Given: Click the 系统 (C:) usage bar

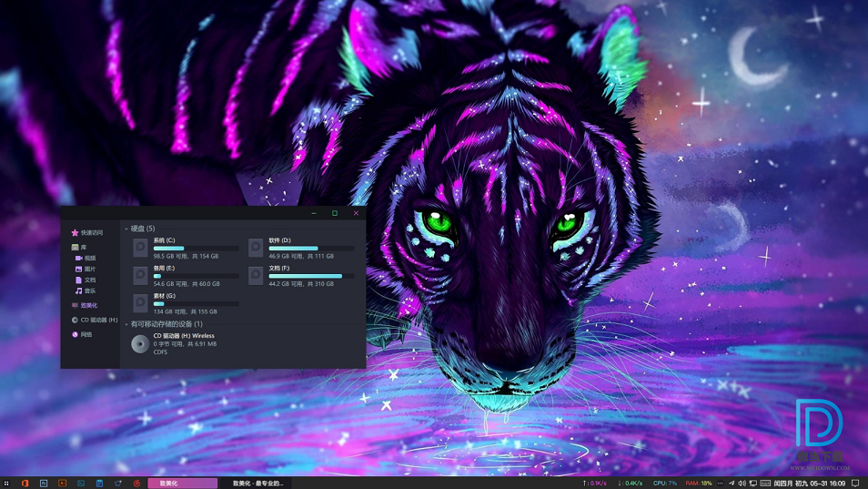Looking at the screenshot, I should 196,248.
